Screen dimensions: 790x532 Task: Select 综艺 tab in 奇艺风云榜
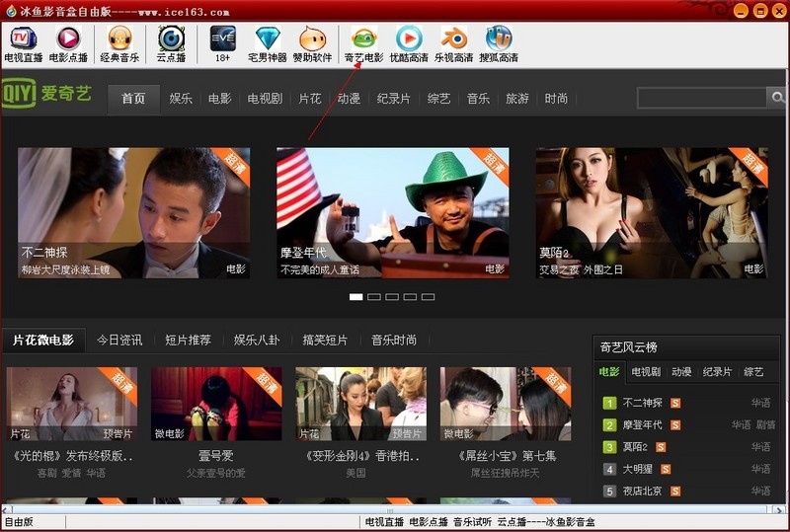753,372
